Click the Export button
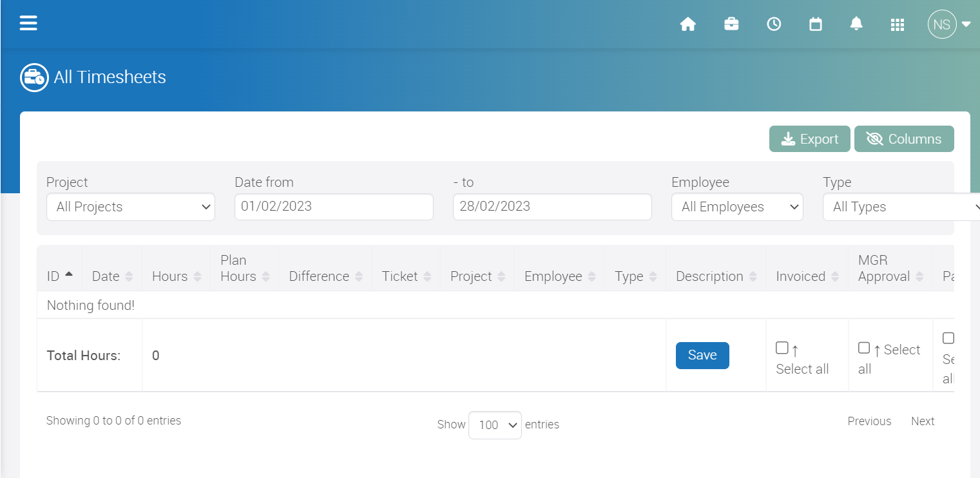Screen dimensions: 980x478 809,139
